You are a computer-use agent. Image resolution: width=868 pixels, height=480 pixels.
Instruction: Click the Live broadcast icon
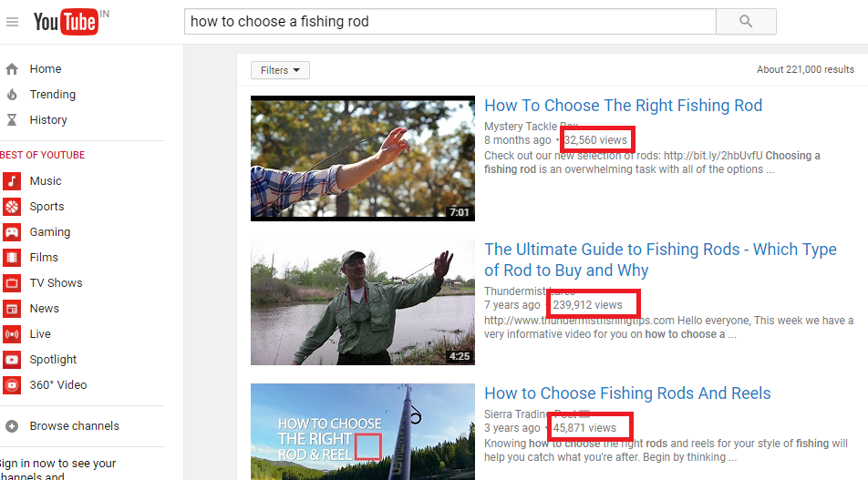(12, 333)
